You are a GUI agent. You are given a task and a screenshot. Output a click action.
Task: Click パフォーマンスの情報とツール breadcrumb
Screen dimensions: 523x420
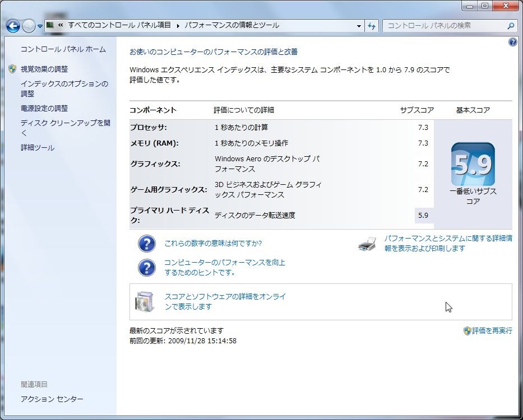232,25
